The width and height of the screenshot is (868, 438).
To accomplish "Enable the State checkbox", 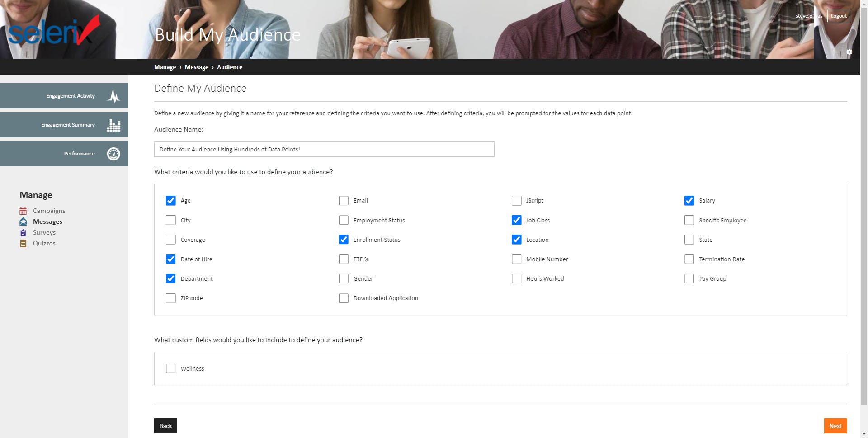I will pyautogui.click(x=689, y=240).
